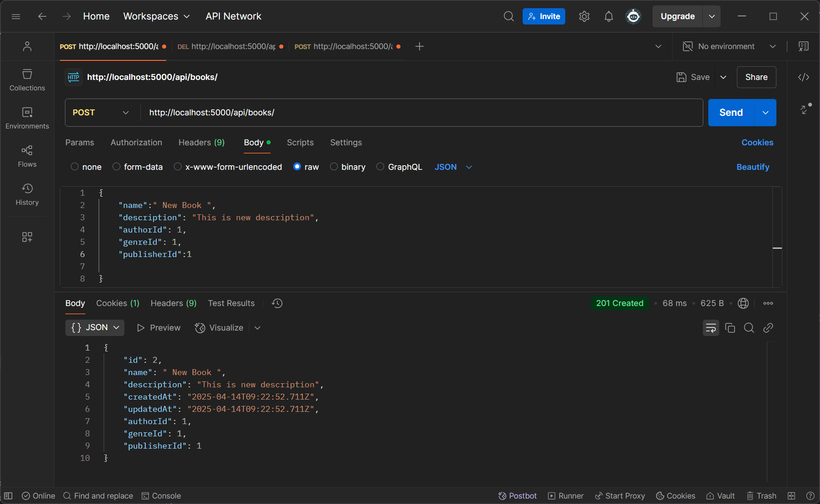820x504 pixels.
Task: Open the notifications bell icon
Action: tap(609, 16)
